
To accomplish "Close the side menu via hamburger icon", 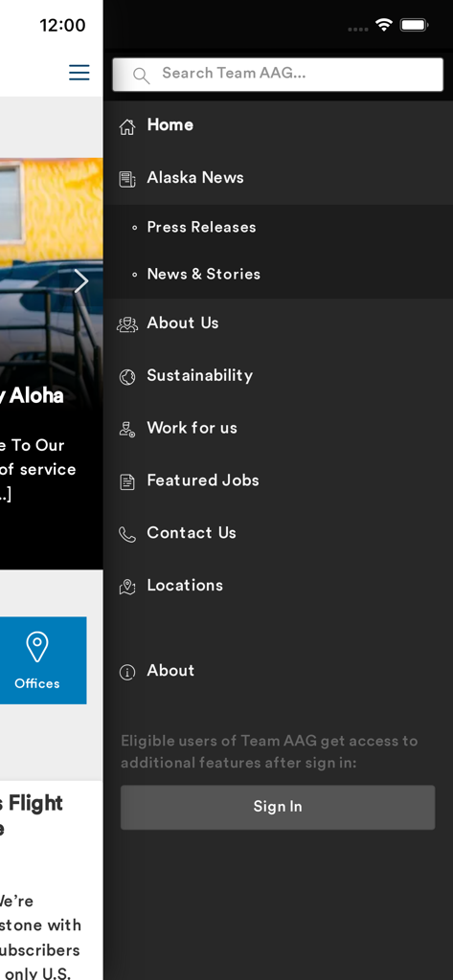I will point(79,73).
